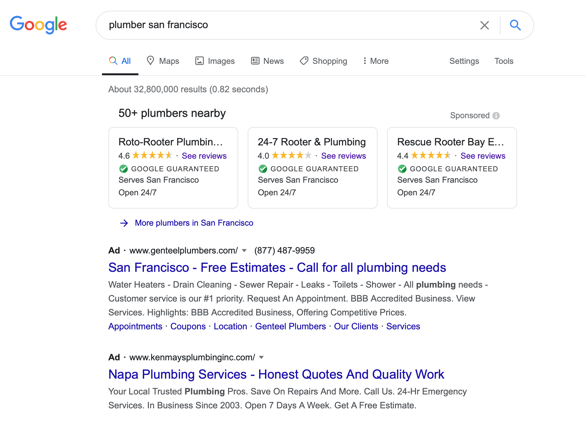Click star rating on Roto-Rooter card
Image resolution: width=586 pixels, height=421 pixels.
tap(152, 155)
